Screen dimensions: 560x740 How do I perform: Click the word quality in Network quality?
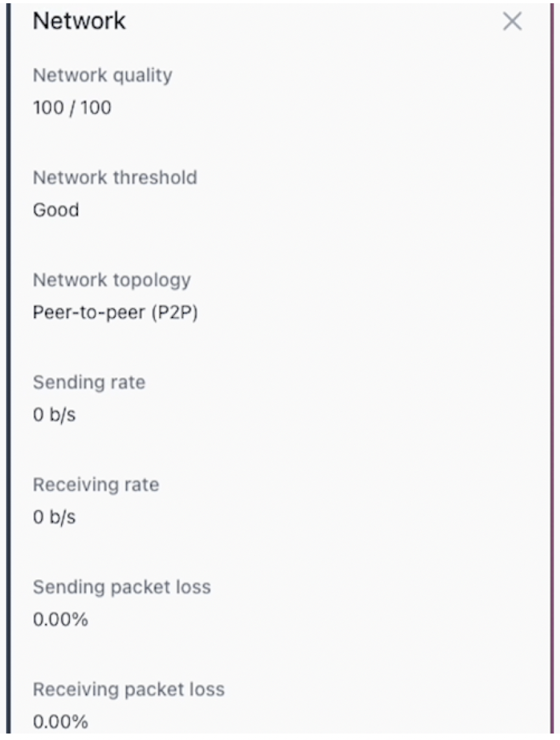click(143, 76)
